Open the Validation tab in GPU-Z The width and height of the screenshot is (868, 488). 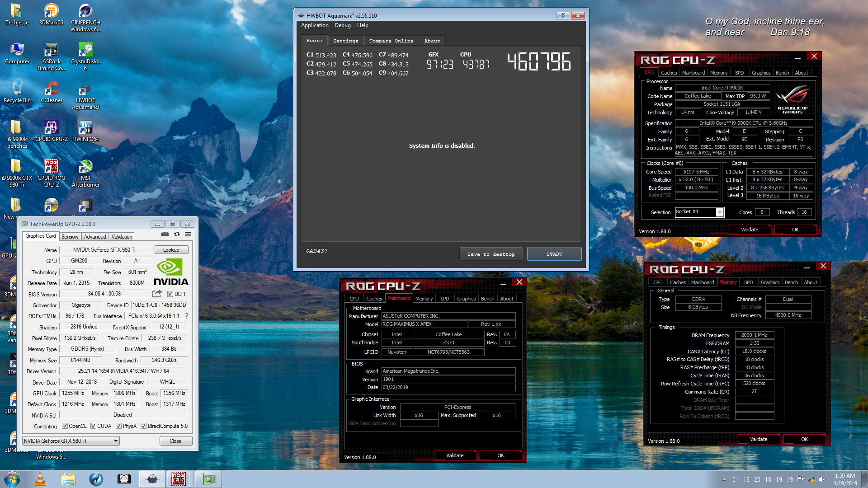click(122, 237)
